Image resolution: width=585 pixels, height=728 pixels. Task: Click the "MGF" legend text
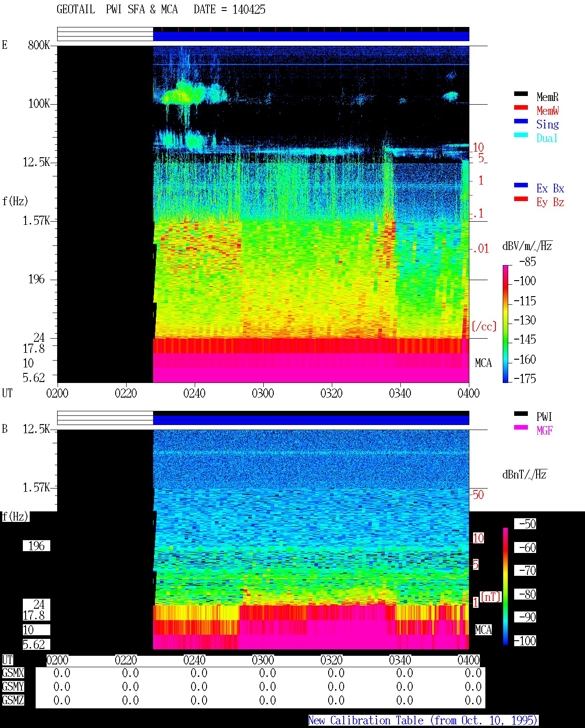coord(545,430)
